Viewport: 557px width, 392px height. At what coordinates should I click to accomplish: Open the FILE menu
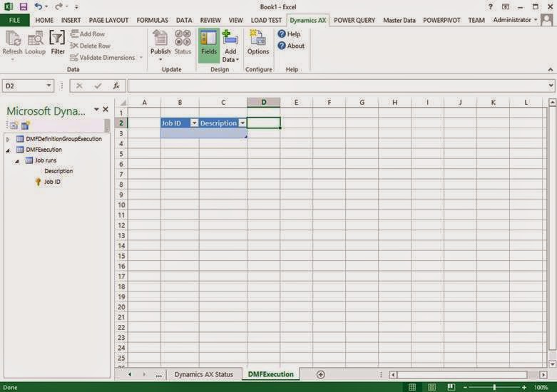14,20
